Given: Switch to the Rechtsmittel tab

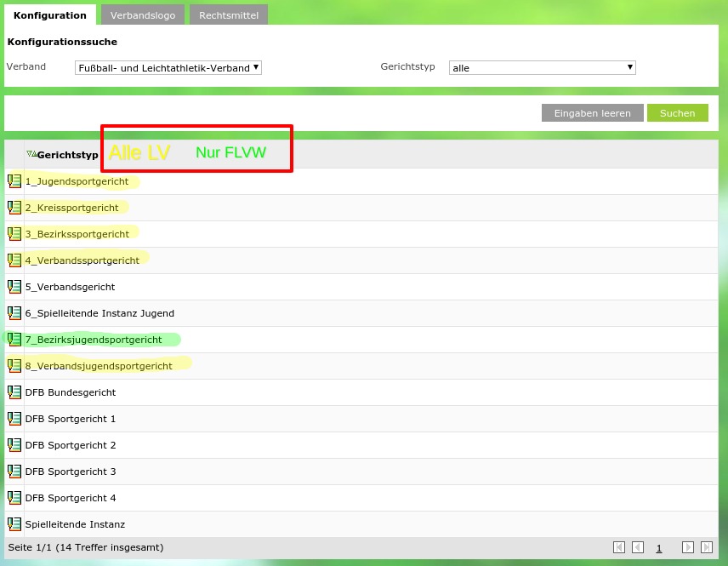Looking at the screenshot, I should coord(228,15).
